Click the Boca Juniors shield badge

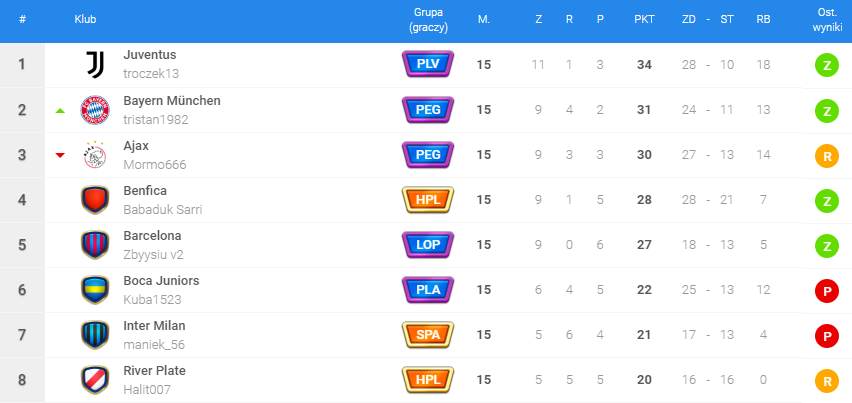coord(94,290)
